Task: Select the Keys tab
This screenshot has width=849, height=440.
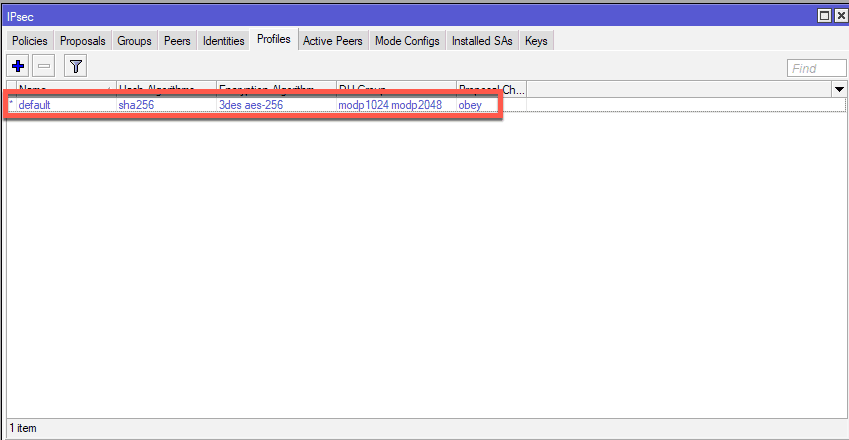Action: (x=536, y=41)
